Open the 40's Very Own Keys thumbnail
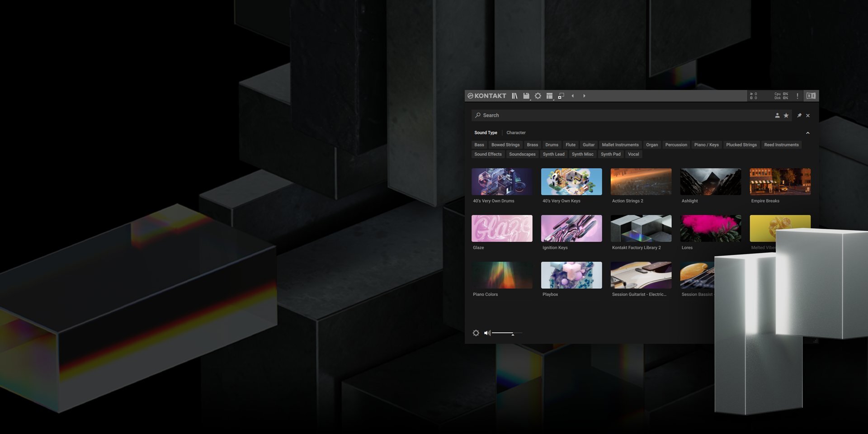Screen dimensions: 868x434 pyautogui.click(x=571, y=182)
